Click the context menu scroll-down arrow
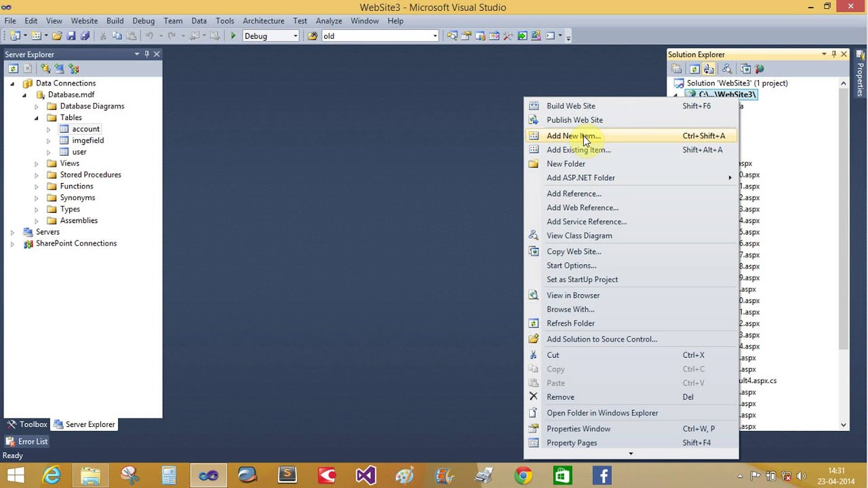 tap(631, 454)
